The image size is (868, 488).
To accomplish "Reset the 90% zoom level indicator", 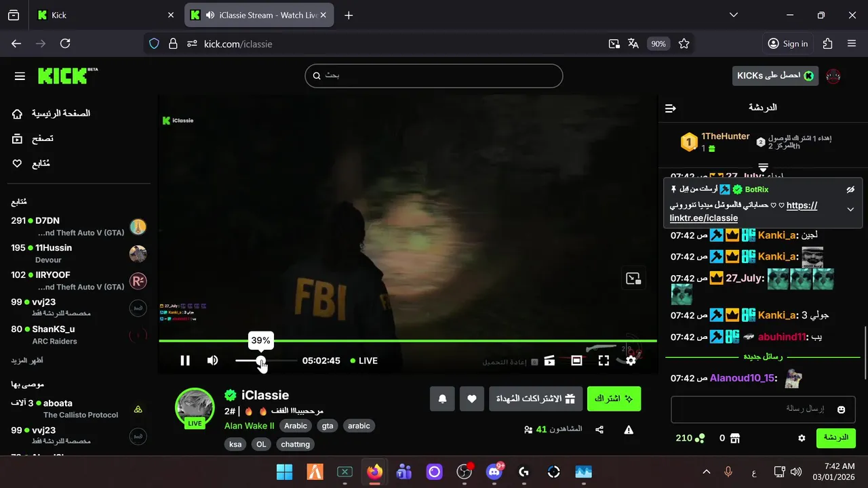I will (x=658, y=43).
